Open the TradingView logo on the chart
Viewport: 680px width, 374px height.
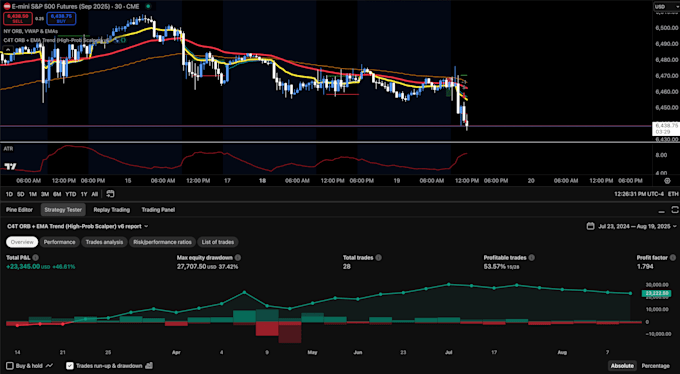[x=10, y=166]
